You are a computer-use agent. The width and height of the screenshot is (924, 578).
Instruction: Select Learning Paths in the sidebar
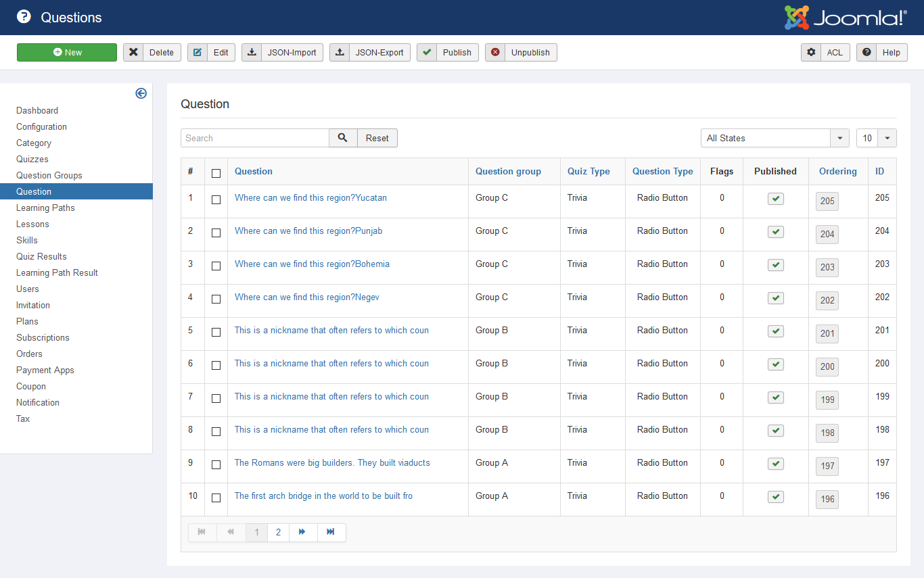pyautogui.click(x=45, y=208)
